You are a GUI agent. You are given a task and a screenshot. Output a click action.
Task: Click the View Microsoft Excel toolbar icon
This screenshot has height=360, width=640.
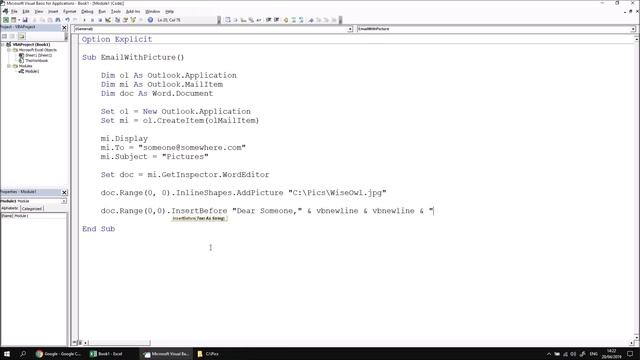[x=6, y=20]
